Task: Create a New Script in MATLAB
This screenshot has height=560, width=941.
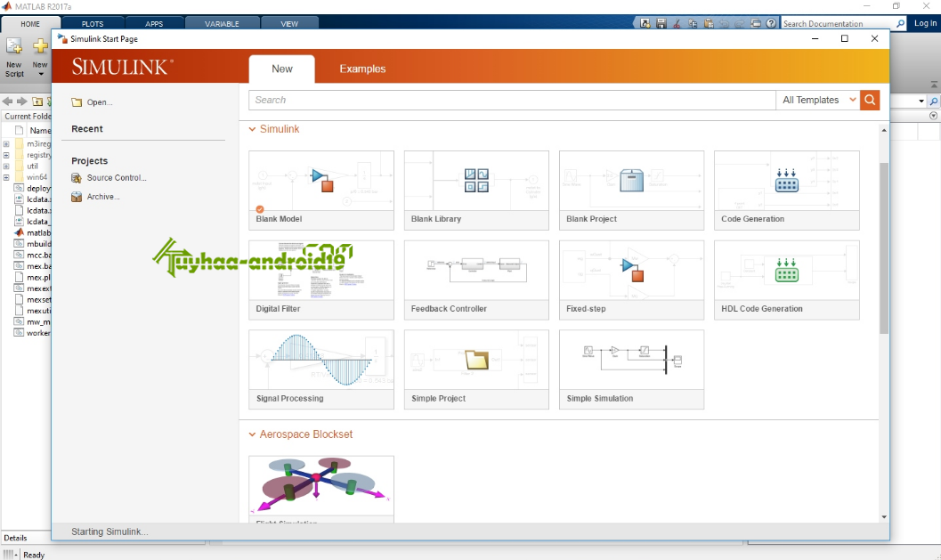Action: click(x=14, y=57)
